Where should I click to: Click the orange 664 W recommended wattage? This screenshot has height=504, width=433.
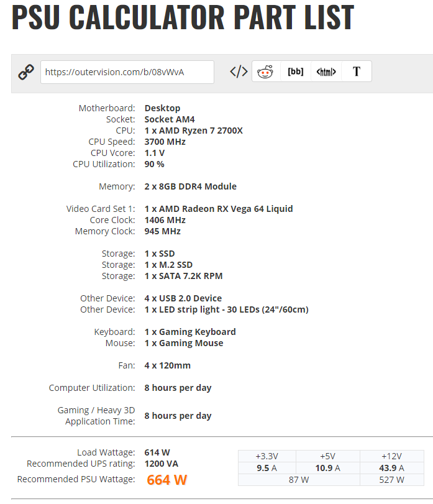[166, 480]
